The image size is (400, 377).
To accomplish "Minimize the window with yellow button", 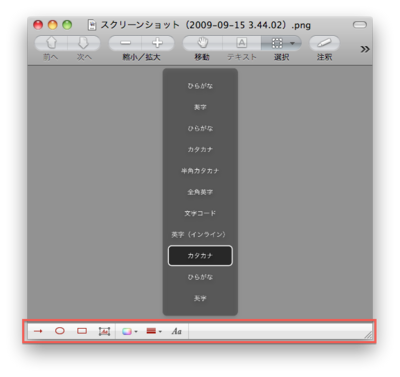I will pos(53,25).
